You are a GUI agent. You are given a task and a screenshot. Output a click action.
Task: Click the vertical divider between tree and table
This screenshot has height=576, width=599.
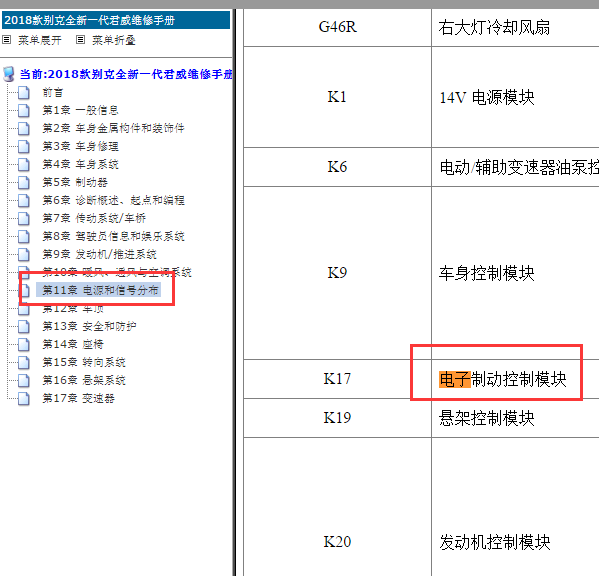[235, 292]
